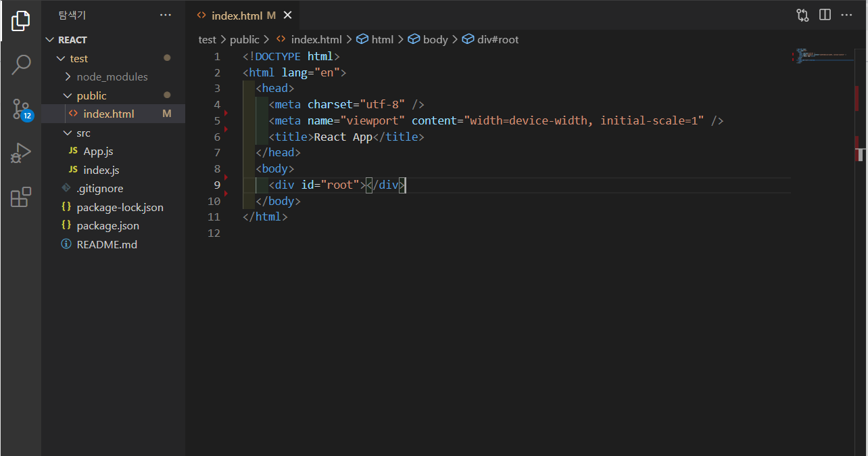The image size is (868, 456).
Task: Click the closing </head> tag
Action: [x=278, y=153]
